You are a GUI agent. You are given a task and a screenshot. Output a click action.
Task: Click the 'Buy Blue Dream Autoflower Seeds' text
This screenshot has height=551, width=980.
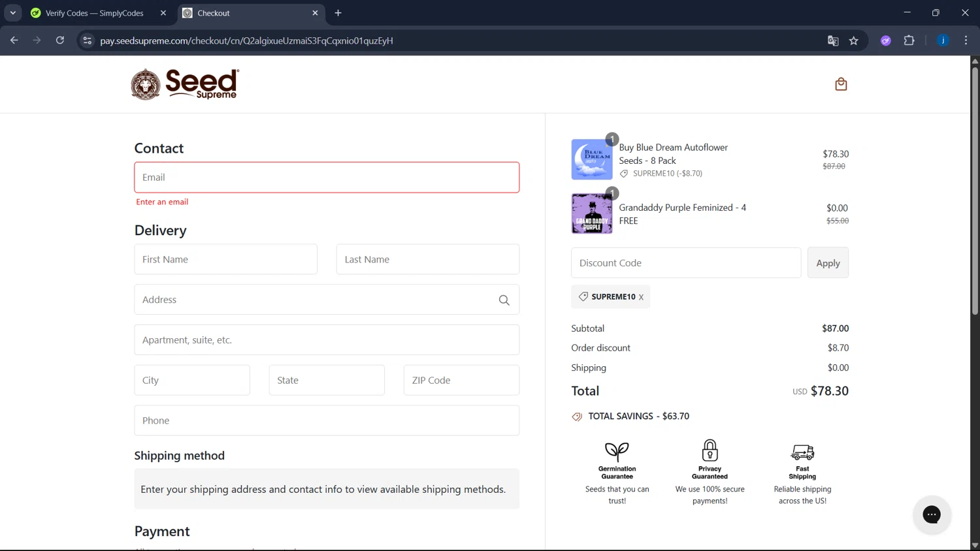coord(674,154)
